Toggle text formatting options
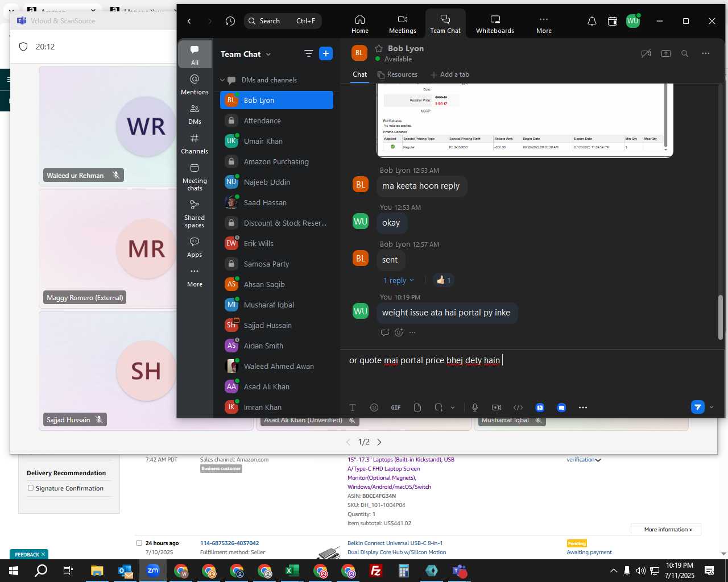728x582 pixels. pos(353,408)
